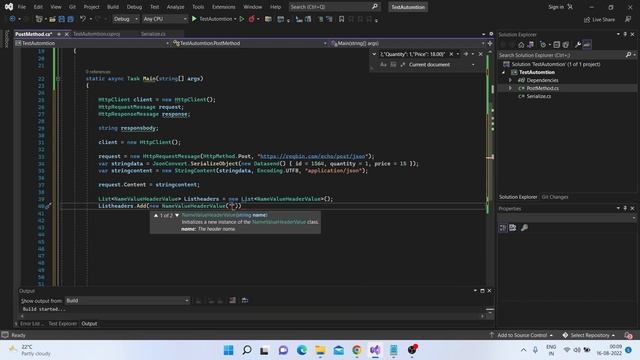The height and width of the screenshot is (360, 640).
Task: Click the Bookmark toggle toolbar icon
Action: coord(342,19)
